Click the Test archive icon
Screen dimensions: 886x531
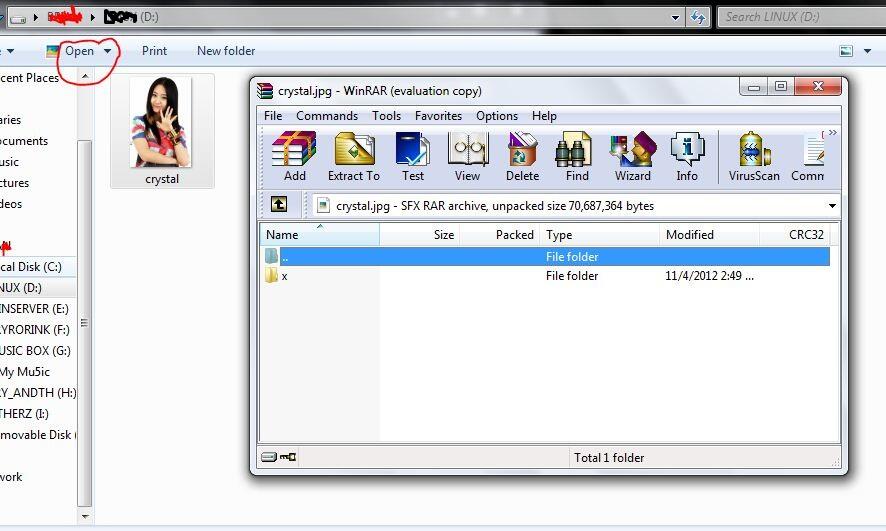pyautogui.click(x=412, y=156)
